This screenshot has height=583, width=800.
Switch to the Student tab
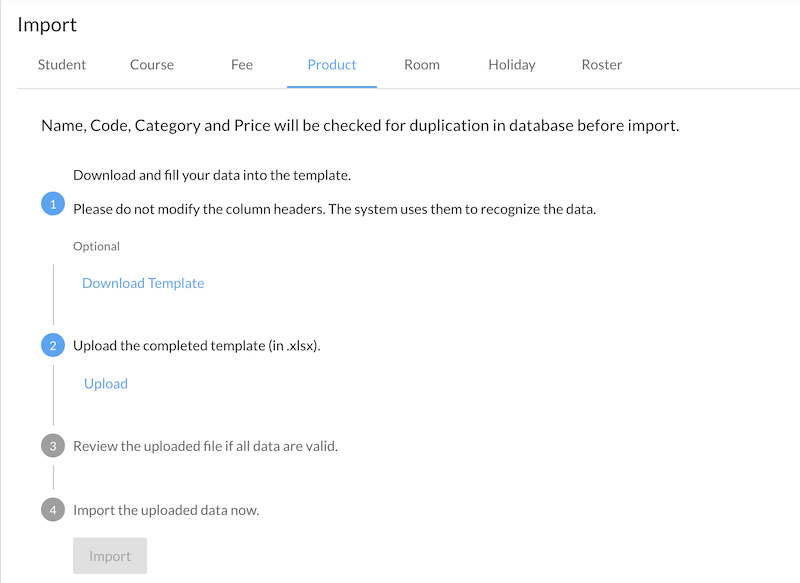[x=62, y=65]
